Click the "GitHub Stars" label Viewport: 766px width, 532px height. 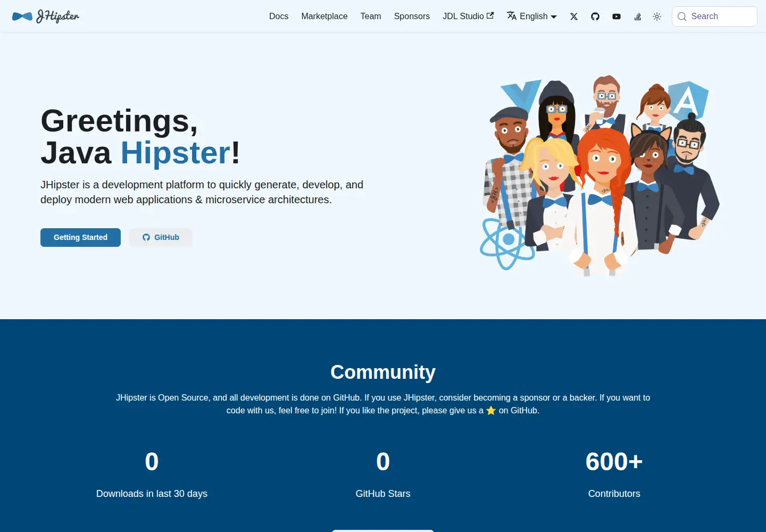[383, 494]
